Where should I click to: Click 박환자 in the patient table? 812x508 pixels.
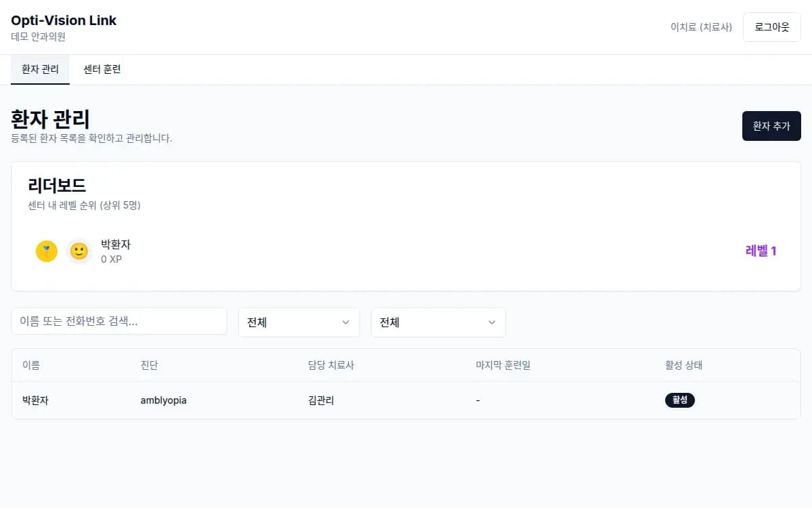[x=35, y=400]
